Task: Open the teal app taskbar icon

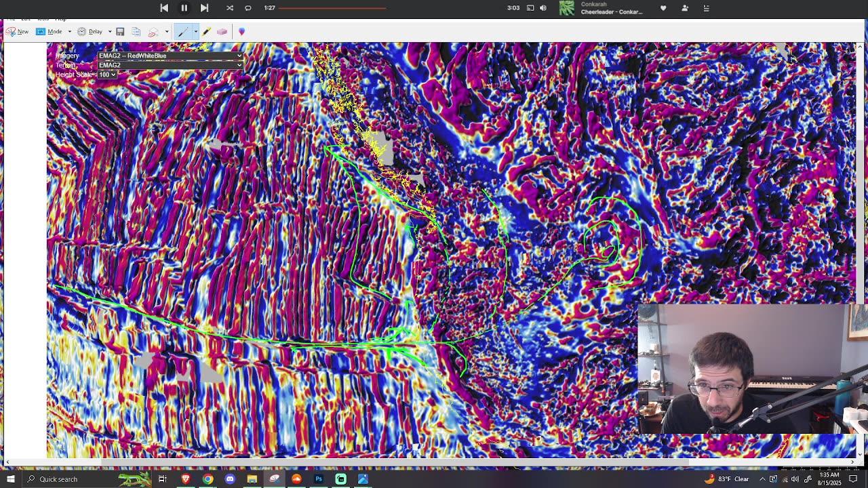Action: pyautogui.click(x=340, y=479)
